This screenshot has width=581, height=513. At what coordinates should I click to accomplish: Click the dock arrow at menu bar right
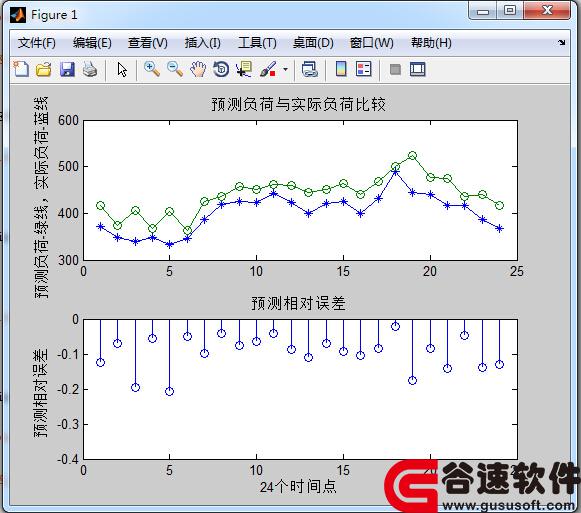coord(562,43)
